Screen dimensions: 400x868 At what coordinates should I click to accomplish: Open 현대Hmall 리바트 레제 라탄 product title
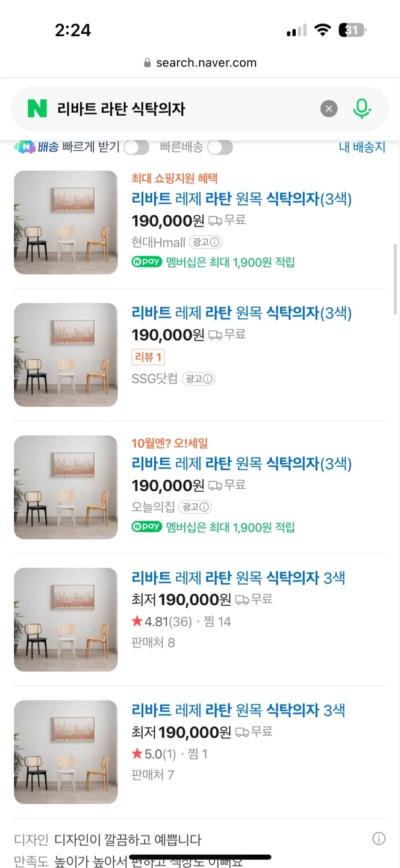(242, 198)
